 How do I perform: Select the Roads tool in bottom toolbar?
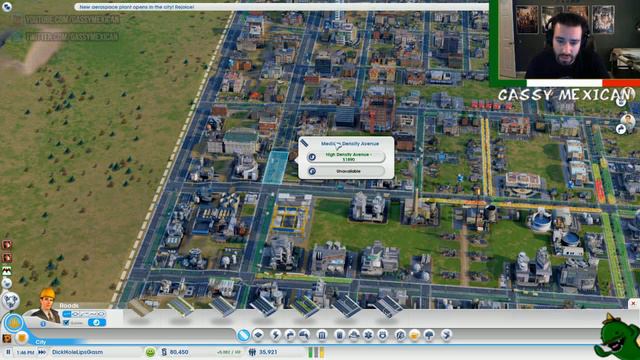click(243, 335)
